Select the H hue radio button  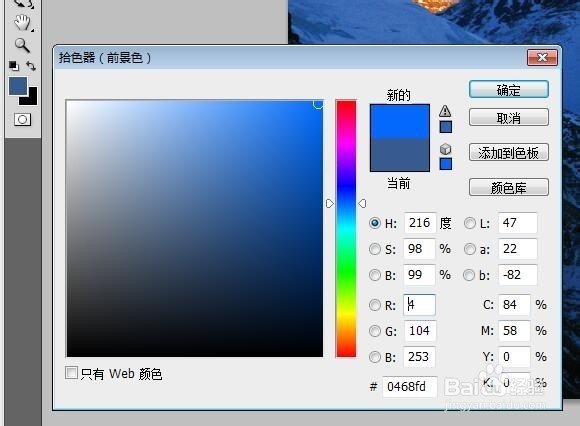click(375, 223)
